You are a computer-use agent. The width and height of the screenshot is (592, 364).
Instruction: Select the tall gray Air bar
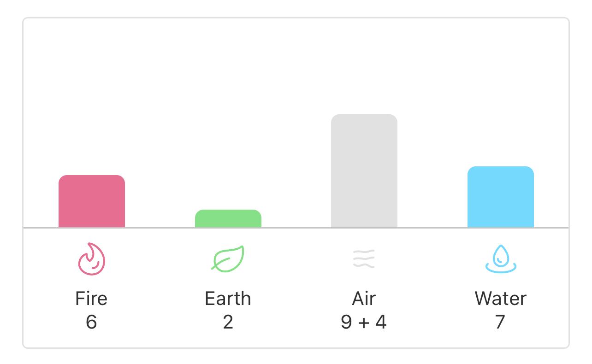[x=364, y=171]
